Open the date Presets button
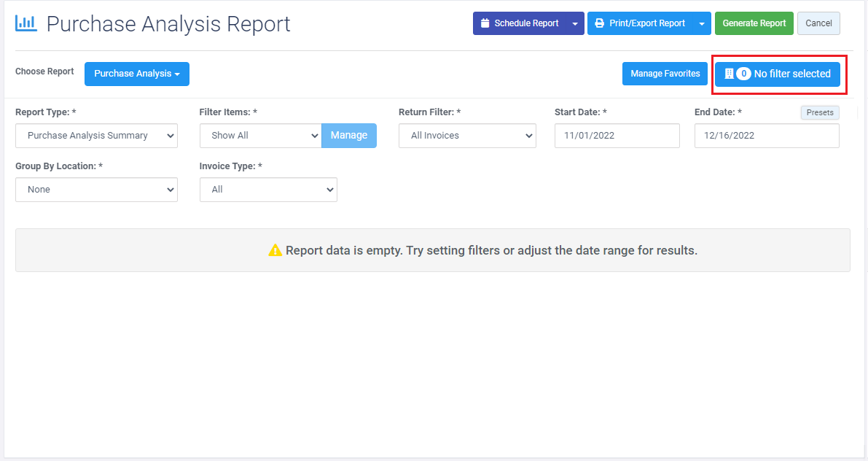The height and width of the screenshot is (461, 868). click(820, 113)
